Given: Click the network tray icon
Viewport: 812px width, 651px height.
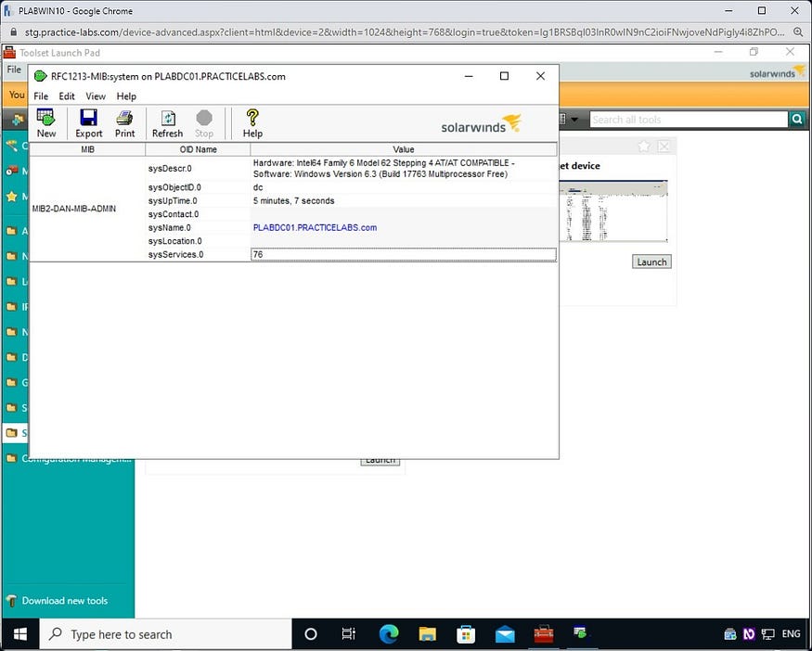Looking at the screenshot, I should point(768,634).
